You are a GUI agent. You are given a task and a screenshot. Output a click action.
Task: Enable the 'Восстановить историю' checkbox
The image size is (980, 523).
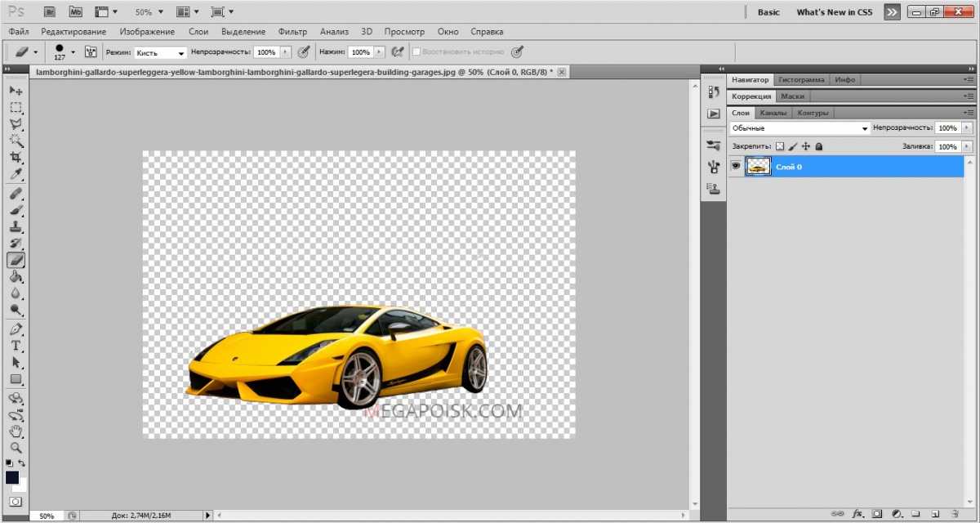click(416, 52)
